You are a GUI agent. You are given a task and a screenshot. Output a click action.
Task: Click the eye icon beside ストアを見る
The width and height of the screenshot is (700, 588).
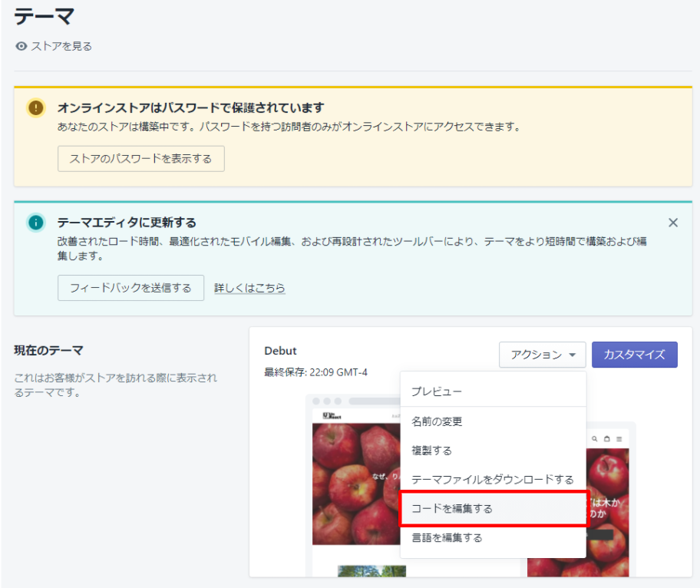(21, 46)
